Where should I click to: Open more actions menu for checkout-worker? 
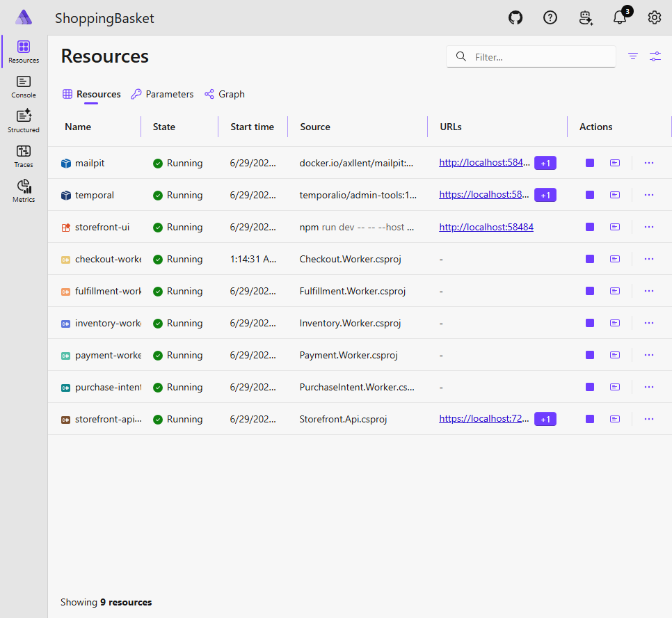[649, 259]
